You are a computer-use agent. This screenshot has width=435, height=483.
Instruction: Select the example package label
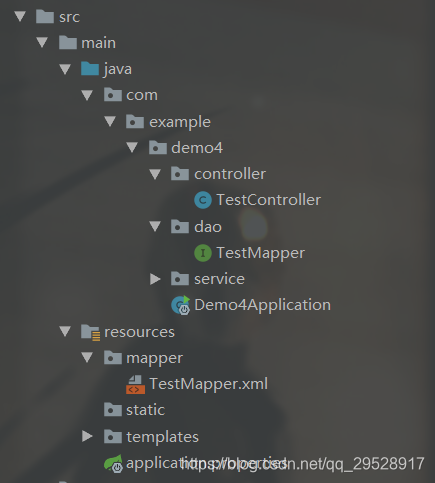[180, 122]
